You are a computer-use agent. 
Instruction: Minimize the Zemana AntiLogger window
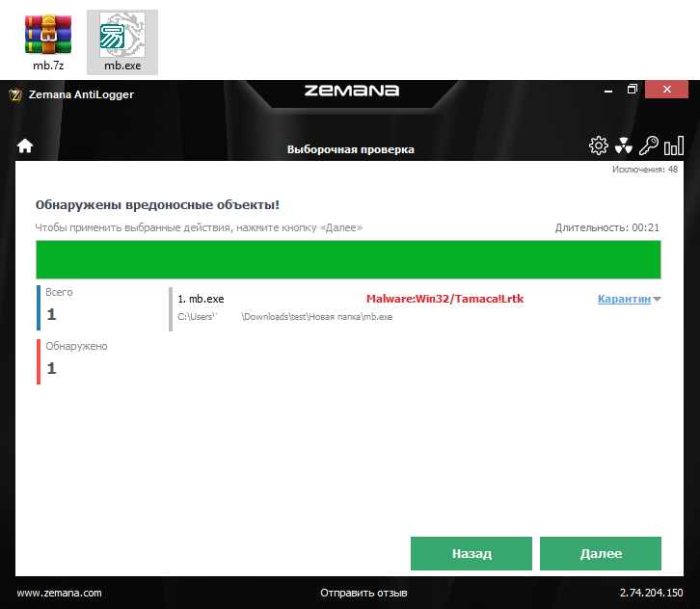608,90
